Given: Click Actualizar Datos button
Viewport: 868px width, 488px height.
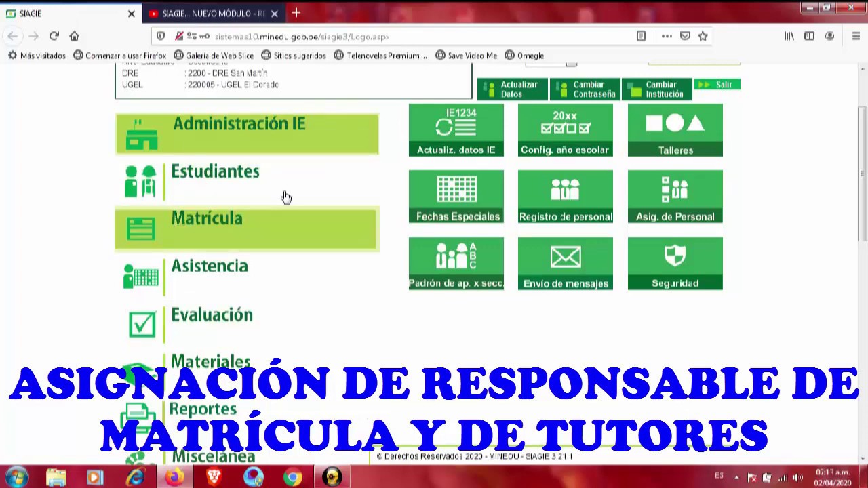Looking at the screenshot, I should coord(513,89).
